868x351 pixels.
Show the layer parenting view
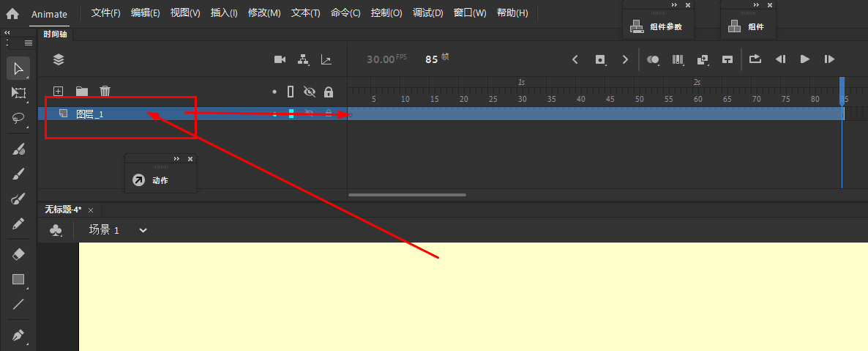[303, 59]
